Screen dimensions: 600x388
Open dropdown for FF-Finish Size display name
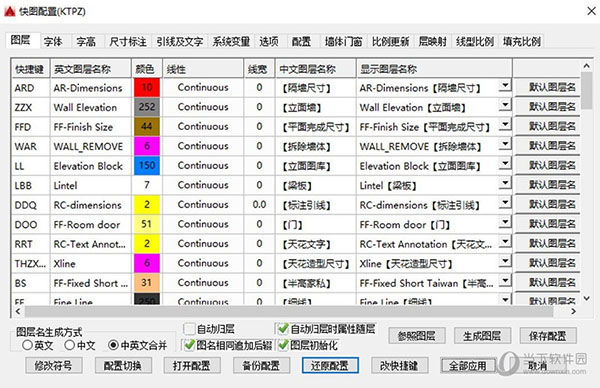(x=505, y=125)
